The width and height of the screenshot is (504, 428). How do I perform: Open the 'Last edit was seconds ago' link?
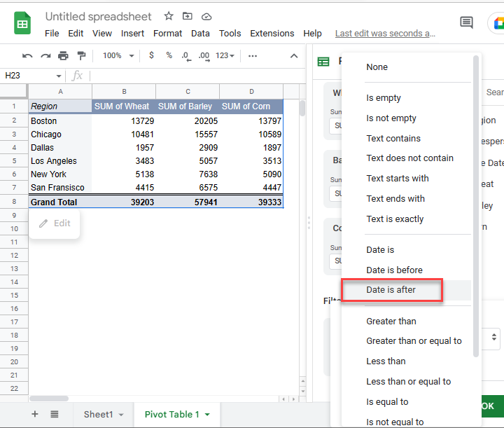tap(385, 33)
